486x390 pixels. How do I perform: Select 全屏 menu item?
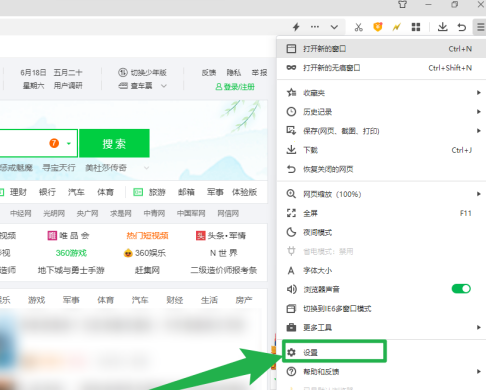(381, 213)
